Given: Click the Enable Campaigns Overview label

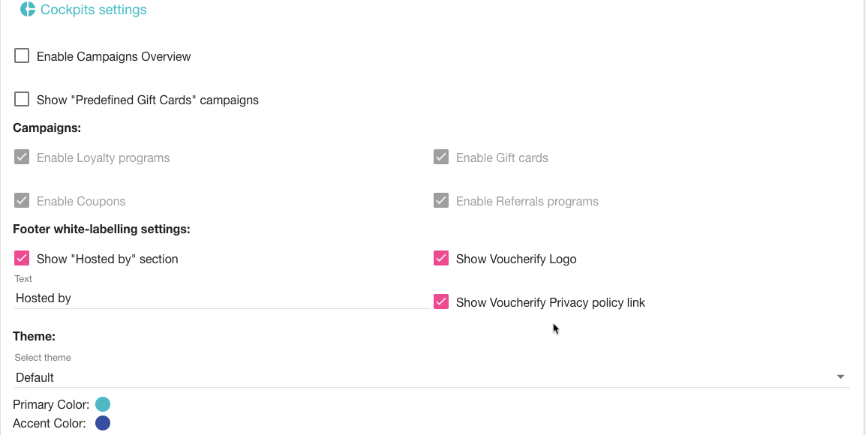Looking at the screenshot, I should click(x=113, y=56).
